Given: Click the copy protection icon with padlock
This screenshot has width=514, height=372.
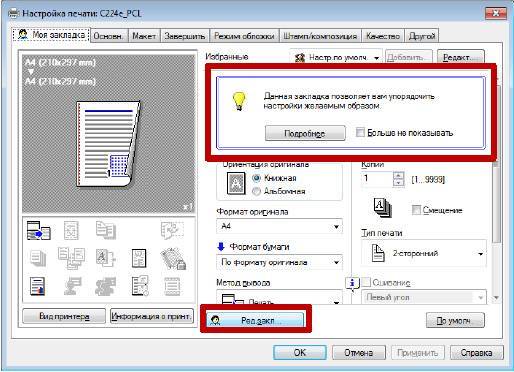Looking at the screenshot, I should tap(173, 259).
